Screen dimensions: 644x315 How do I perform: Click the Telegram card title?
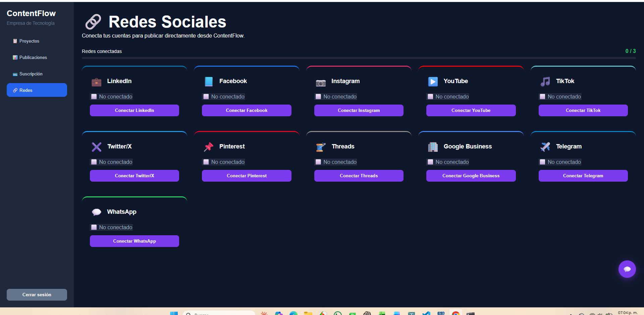pyautogui.click(x=569, y=146)
